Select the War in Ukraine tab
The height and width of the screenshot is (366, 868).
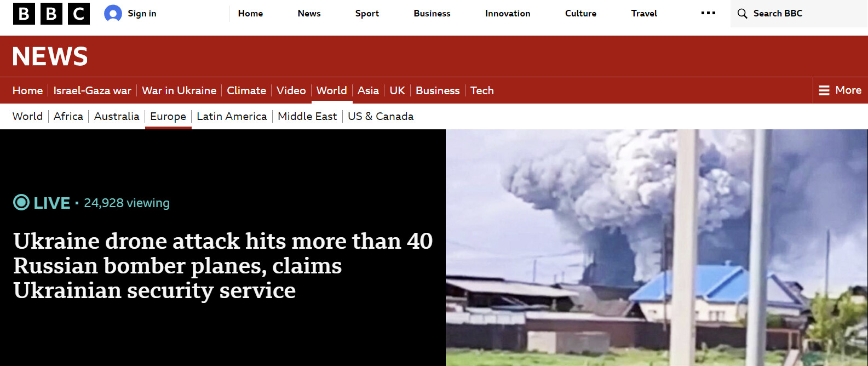[x=179, y=90]
